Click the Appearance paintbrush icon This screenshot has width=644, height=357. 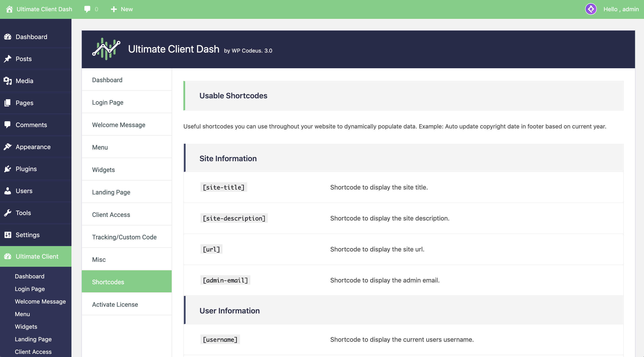click(x=8, y=147)
